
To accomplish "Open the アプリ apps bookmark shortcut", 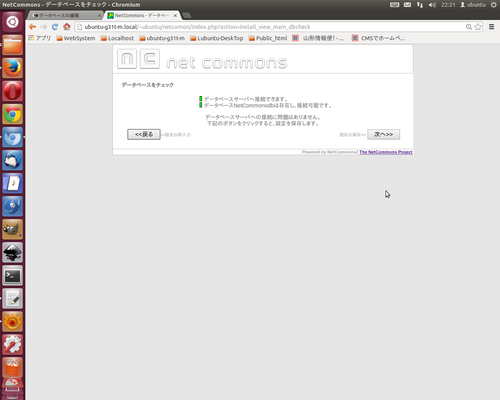I will click(40, 38).
